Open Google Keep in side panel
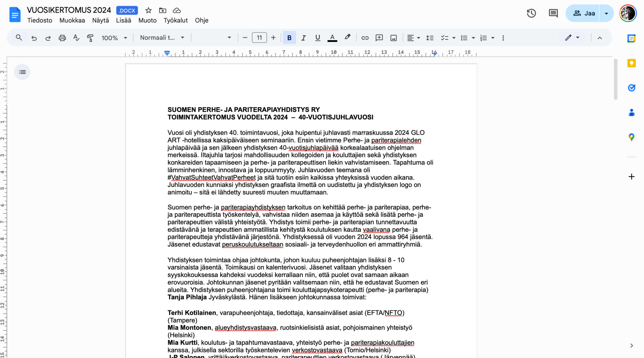Screen dimensions: 644x358 tap(631, 63)
